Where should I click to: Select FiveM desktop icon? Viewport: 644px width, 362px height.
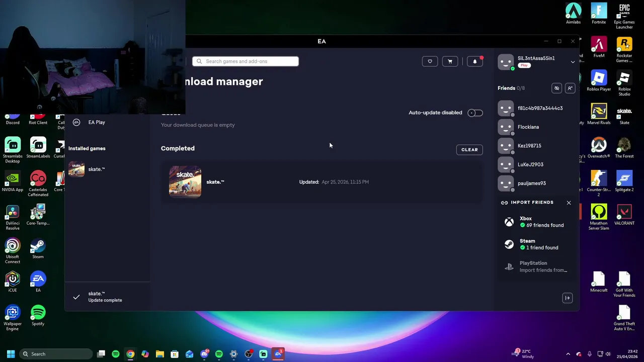click(599, 47)
